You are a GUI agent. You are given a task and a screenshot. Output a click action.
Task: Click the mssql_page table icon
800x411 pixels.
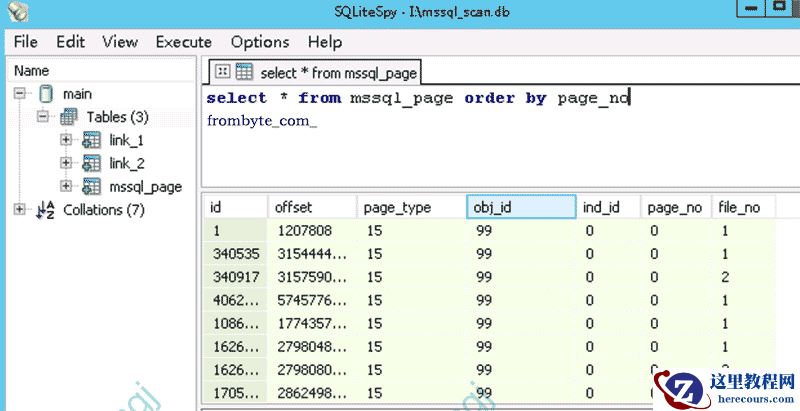pos(92,186)
